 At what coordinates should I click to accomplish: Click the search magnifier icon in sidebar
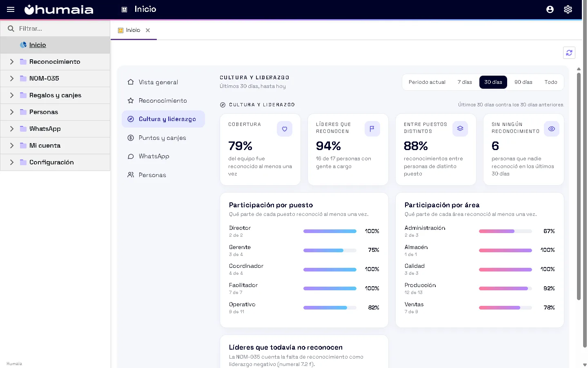11,29
